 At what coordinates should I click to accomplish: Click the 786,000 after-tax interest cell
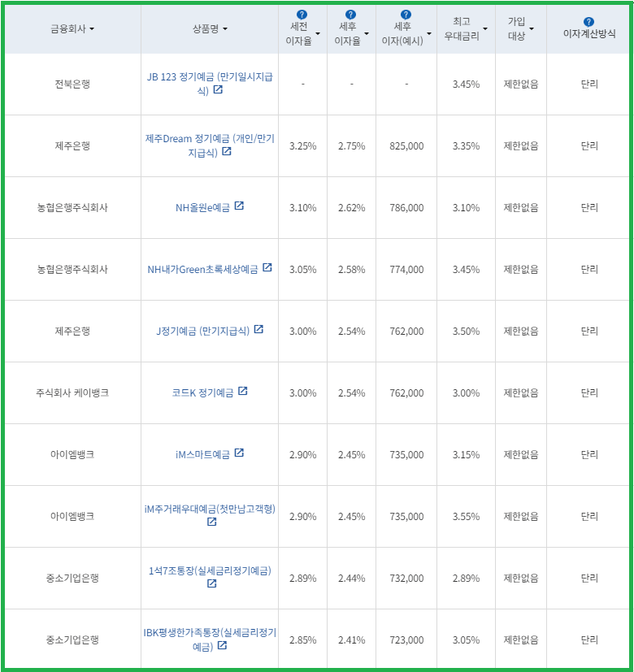pos(406,208)
